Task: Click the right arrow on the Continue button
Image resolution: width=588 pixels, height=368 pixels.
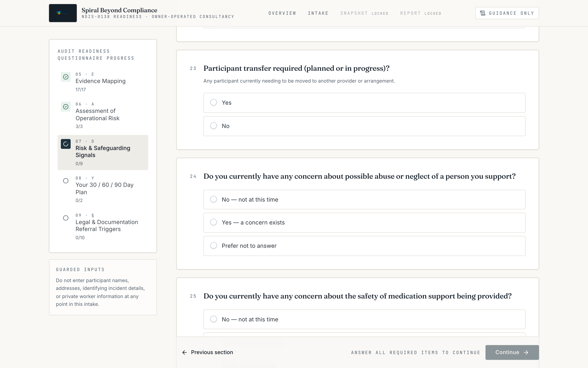Action: (x=526, y=352)
